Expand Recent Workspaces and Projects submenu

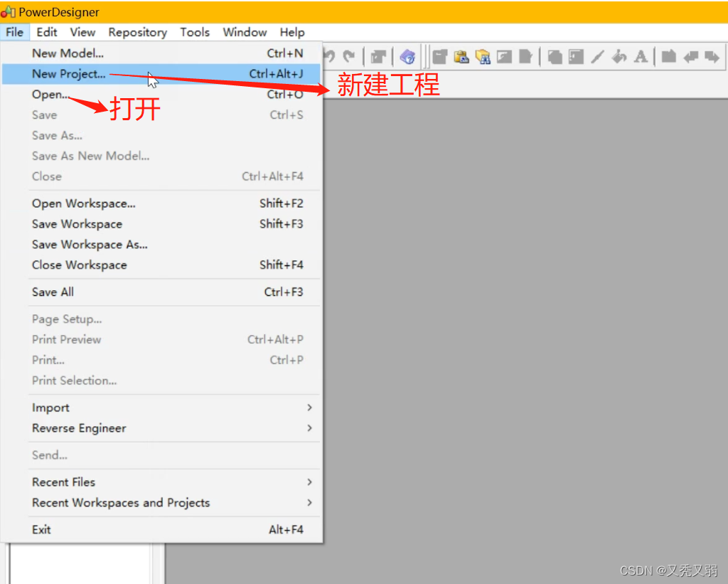161,503
